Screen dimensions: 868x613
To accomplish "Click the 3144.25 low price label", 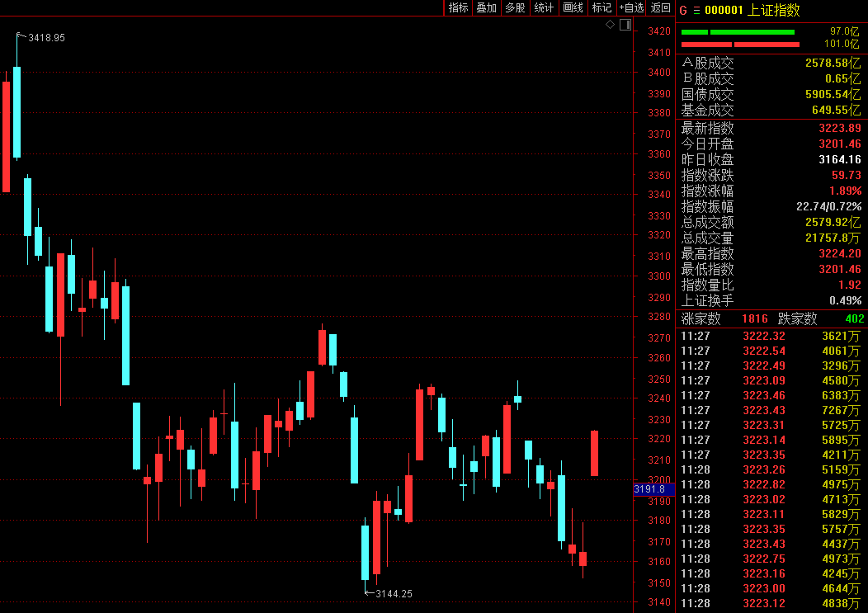I will 394,594.
